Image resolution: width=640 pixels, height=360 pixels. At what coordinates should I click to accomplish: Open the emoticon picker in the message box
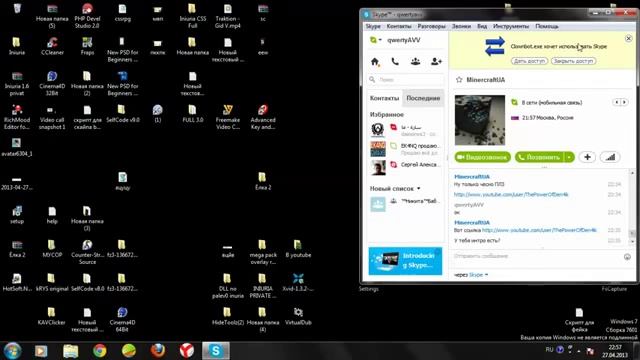627,257
